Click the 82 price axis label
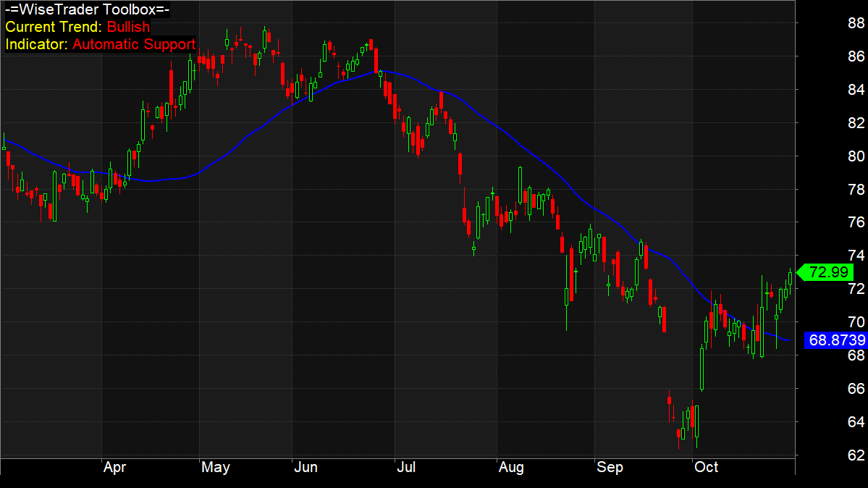 point(856,123)
